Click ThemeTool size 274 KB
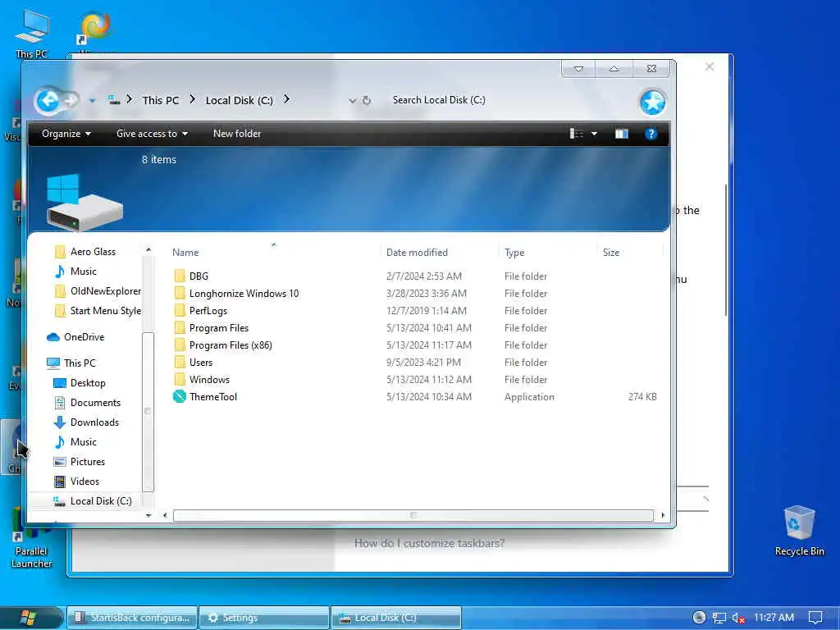The height and width of the screenshot is (630, 840). click(x=642, y=397)
